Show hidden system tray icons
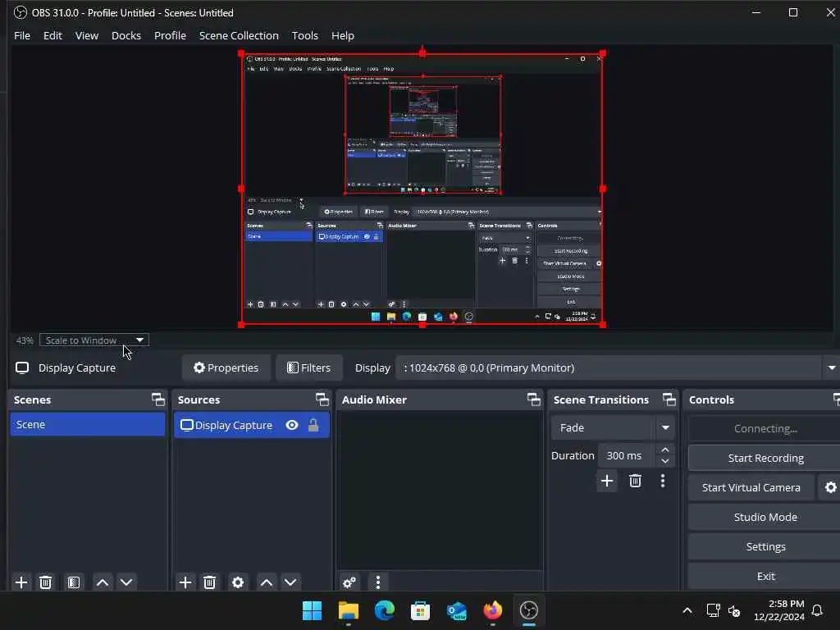 pyautogui.click(x=687, y=610)
